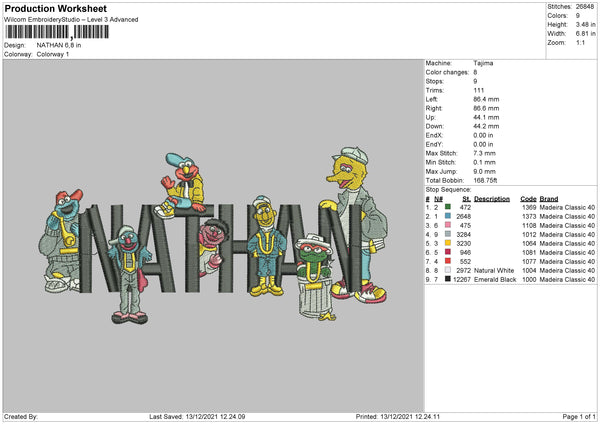600x424 pixels.
Task: Click the "Code" column header
Action: [528, 199]
